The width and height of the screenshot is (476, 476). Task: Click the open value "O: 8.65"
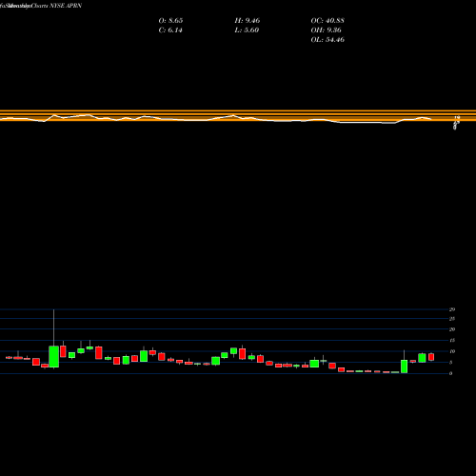tap(170, 21)
